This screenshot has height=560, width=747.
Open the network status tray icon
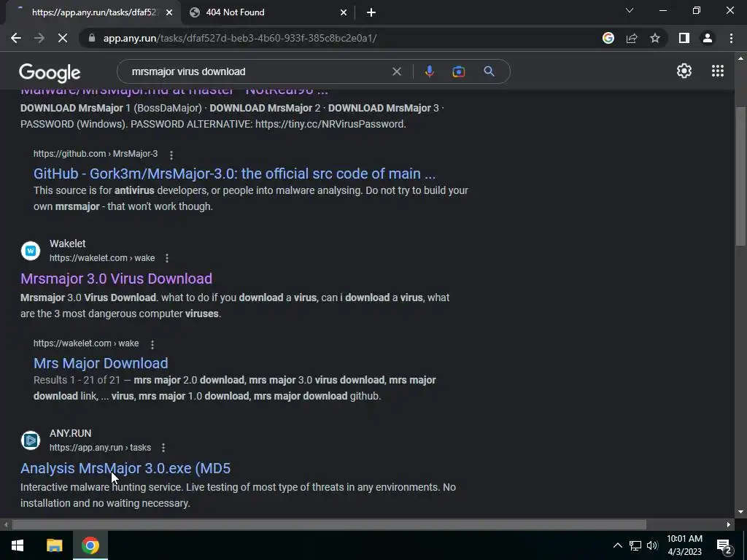[635, 545]
